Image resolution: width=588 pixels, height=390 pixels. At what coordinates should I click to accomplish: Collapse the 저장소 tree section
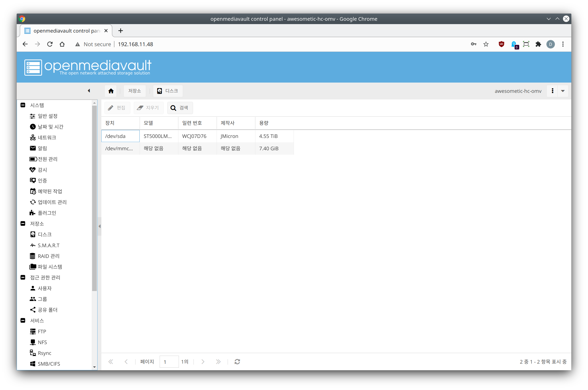[x=23, y=224]
